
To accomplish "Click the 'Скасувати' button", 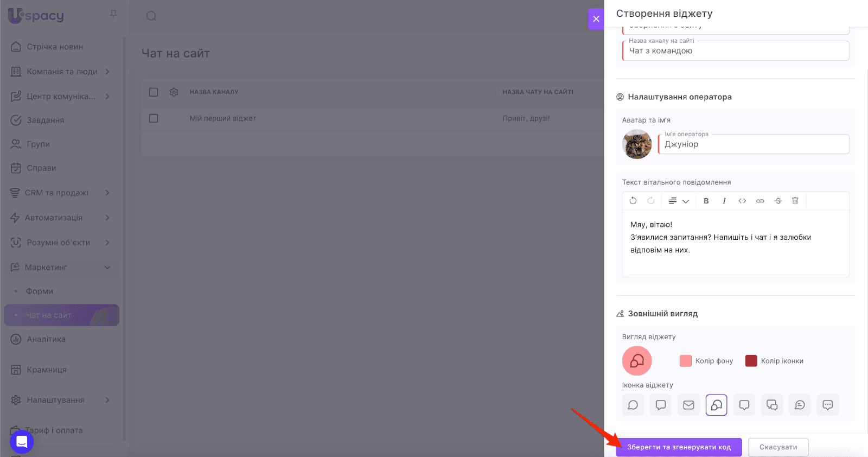I will pyautogui.click(x=778, y=447).
